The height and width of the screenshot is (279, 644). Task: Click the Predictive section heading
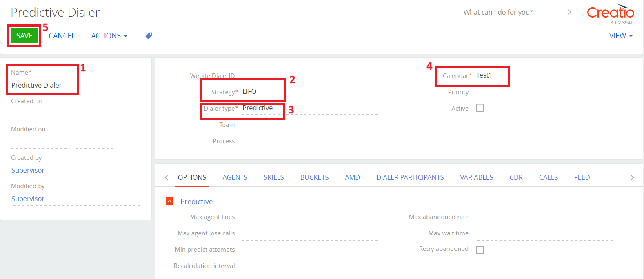(196, 201)
